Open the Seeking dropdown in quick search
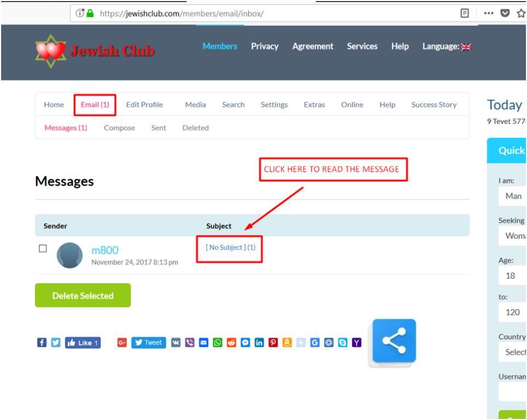The height and width of the screenshot is (420, 527). click(x=512, y=236)
